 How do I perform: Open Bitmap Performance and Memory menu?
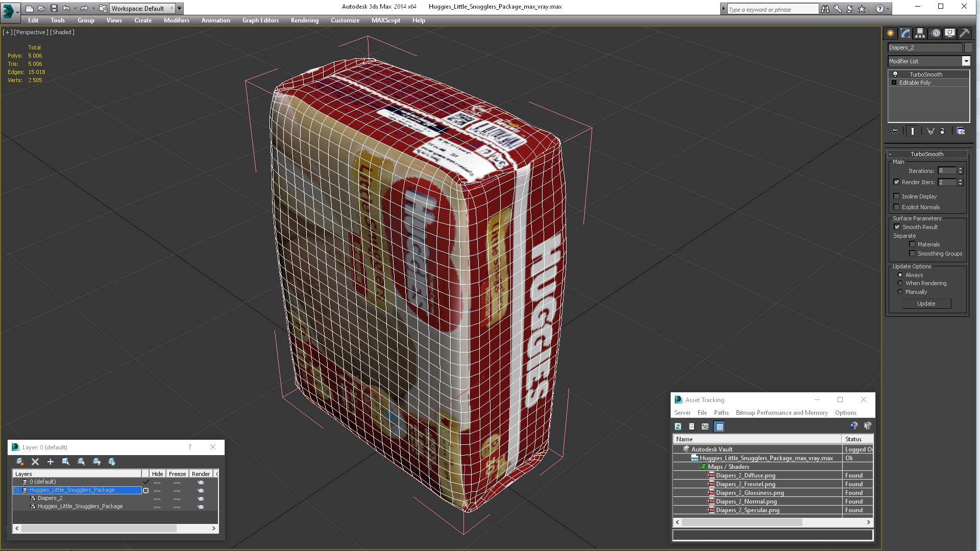click(x=781, y=413)
